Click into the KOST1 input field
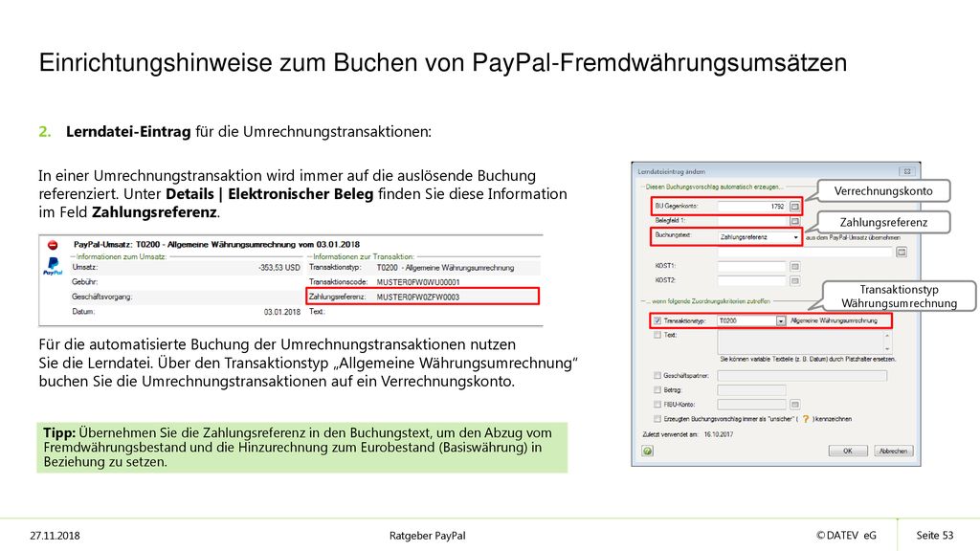Viewport: 980px width, 551px height. pyautogui.click(x=752, y=266)
